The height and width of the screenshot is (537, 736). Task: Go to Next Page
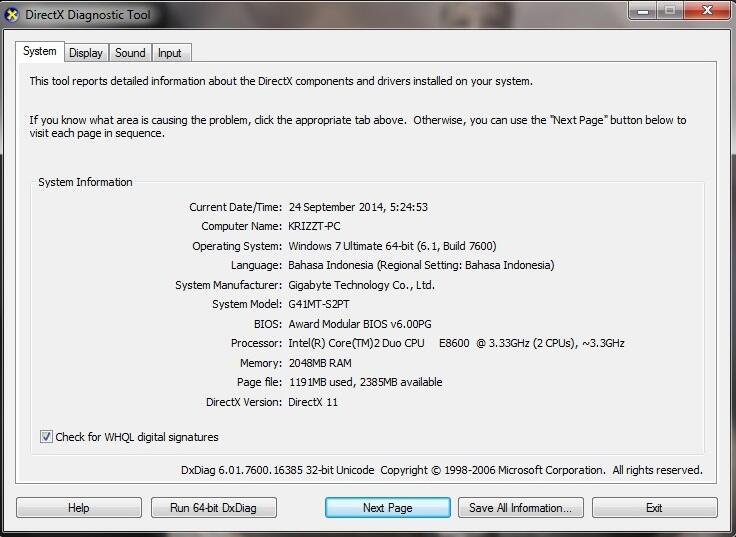coord(388,507)
